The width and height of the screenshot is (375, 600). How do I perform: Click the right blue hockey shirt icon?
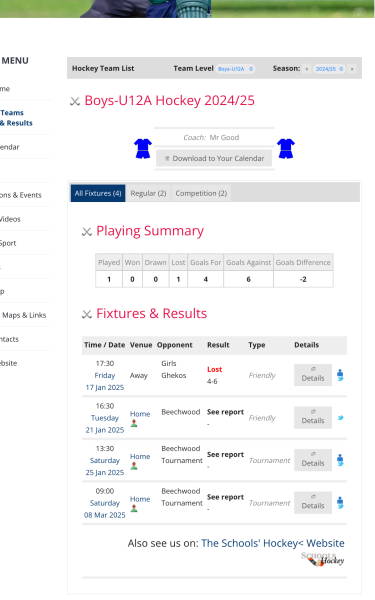tap(286, 148)
